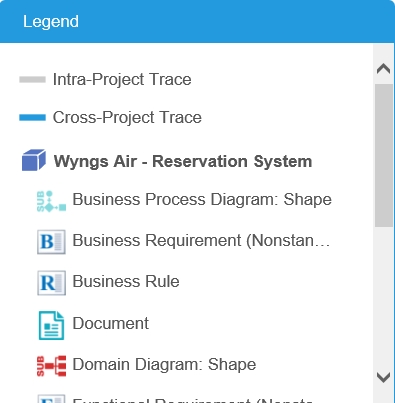Select the Document entry text

[x=111, y=323]
